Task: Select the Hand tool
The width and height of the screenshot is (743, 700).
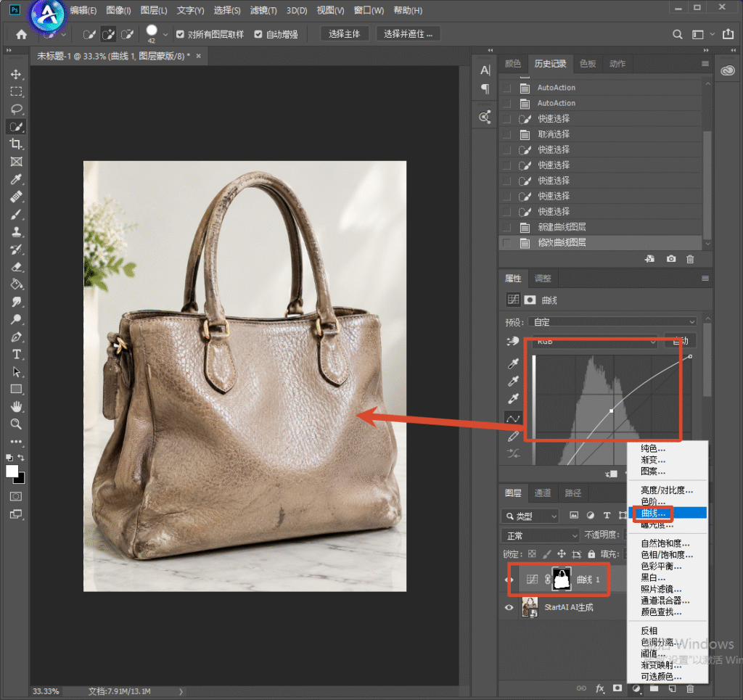Action: pos(16,406)
